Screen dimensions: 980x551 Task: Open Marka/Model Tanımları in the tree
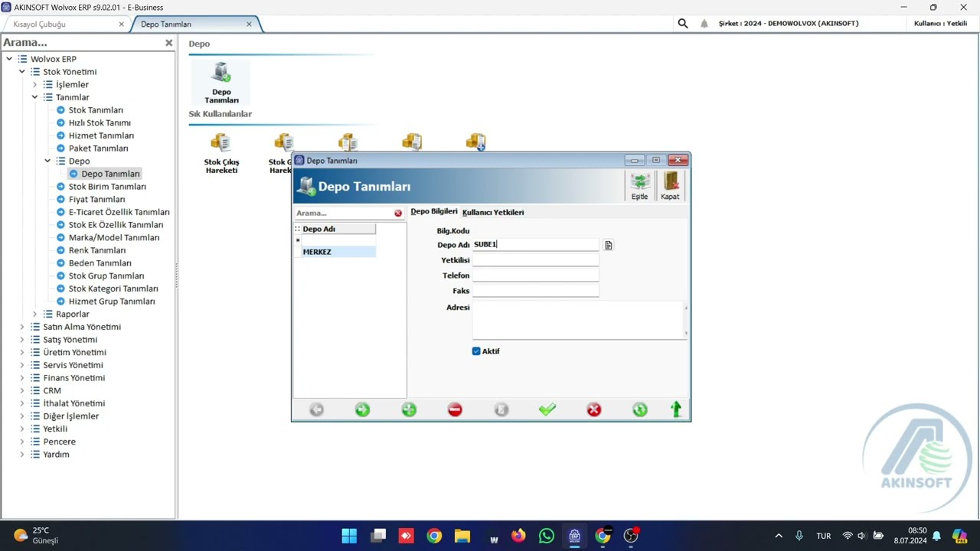[x=114, y=237]
